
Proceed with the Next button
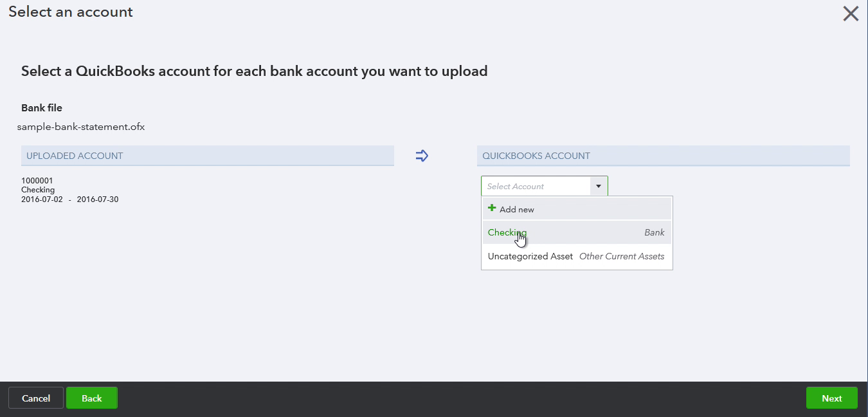tap(831, 398)
